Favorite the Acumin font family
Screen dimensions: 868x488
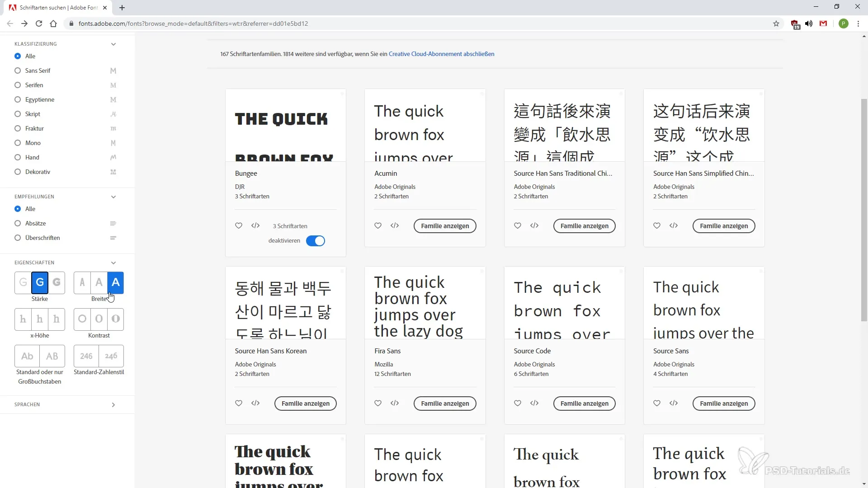378,225
